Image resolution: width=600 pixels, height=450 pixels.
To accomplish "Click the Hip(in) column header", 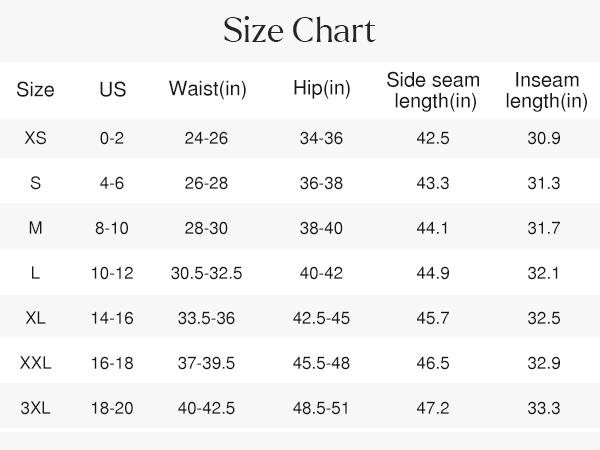I will pyautogui.click(x=321, y=88).
